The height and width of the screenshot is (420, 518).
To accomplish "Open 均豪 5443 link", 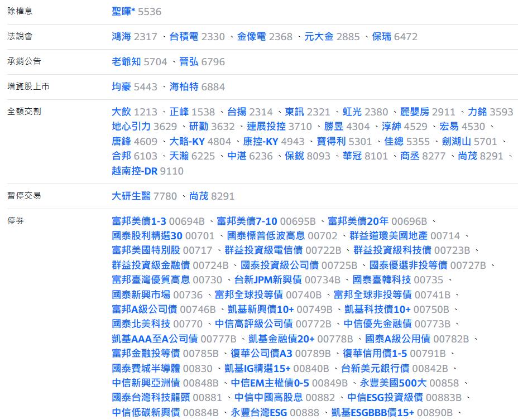I will coord(135,87).
